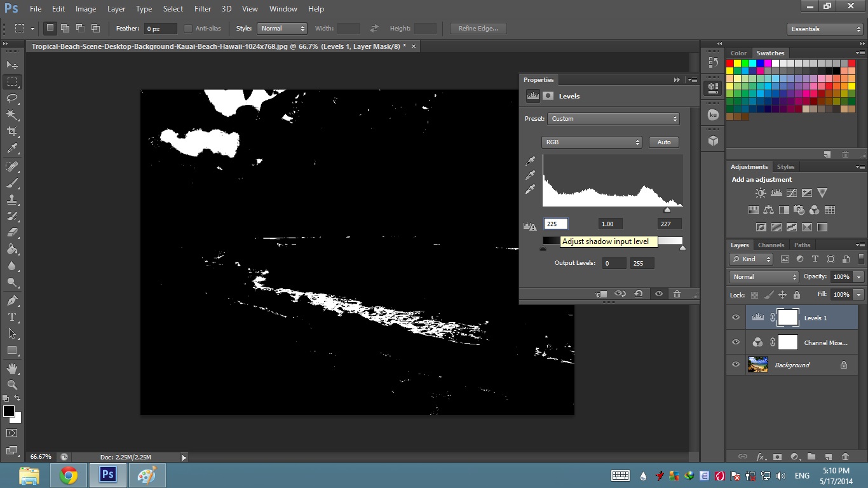The image size is (868, 488).
Task: Click the Feather input field
Action: tap(161, 29)
